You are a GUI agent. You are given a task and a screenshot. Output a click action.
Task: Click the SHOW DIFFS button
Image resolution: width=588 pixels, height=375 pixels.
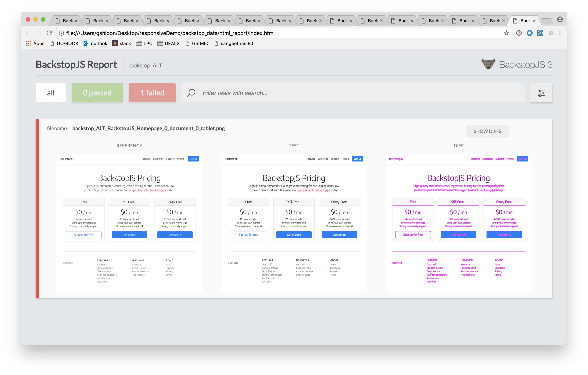click(x=487, y=131)
